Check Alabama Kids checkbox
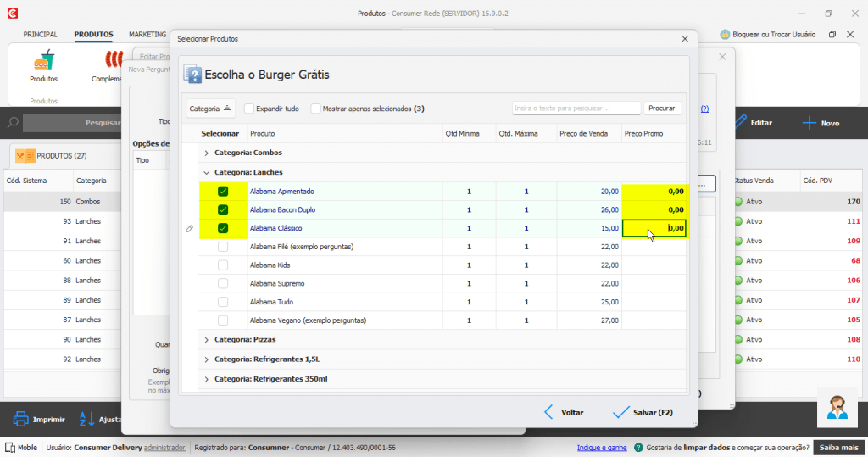The image size is (868, 457). tap(223, 265)
